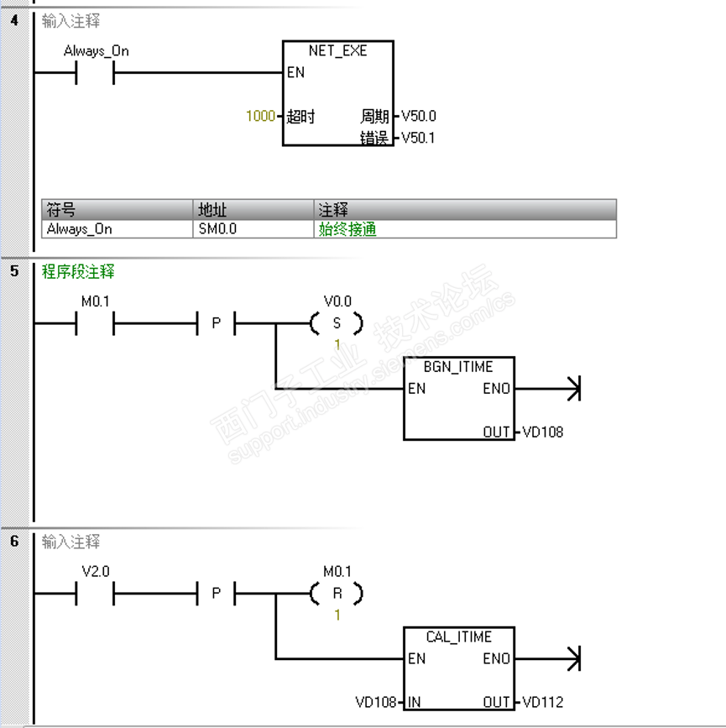Image resolution: width=726 pixels, height=728 pixels.
Task: Select the CAL_ITIME instruction box
Action: 459,668
